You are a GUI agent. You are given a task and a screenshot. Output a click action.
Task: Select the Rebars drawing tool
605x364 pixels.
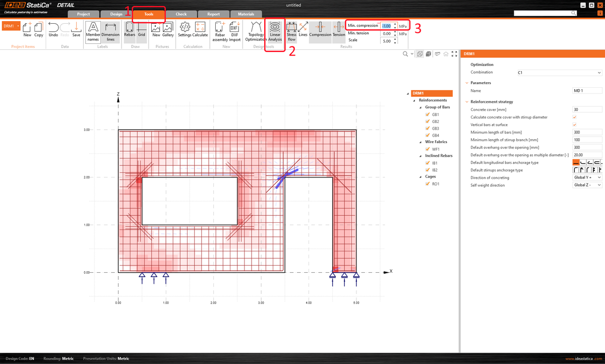pyautogui.click(x=130, y=30)
